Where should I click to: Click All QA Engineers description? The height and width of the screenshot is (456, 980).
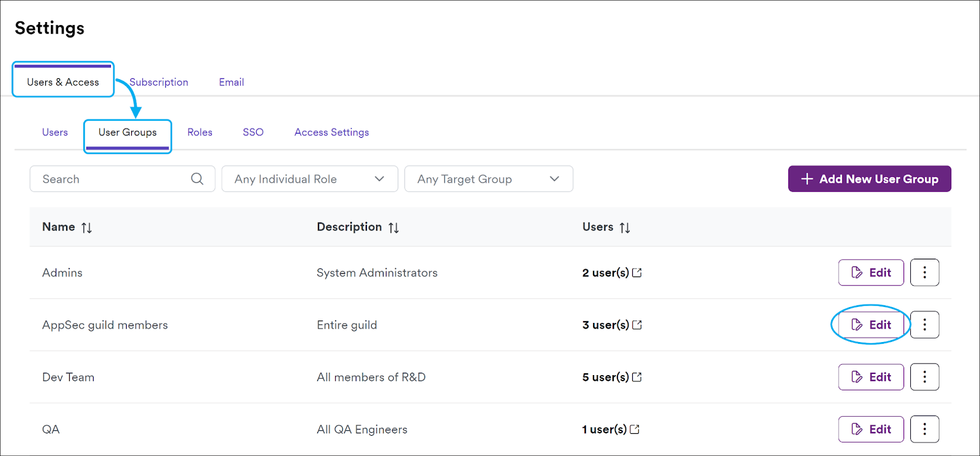[x=362, y=429]
